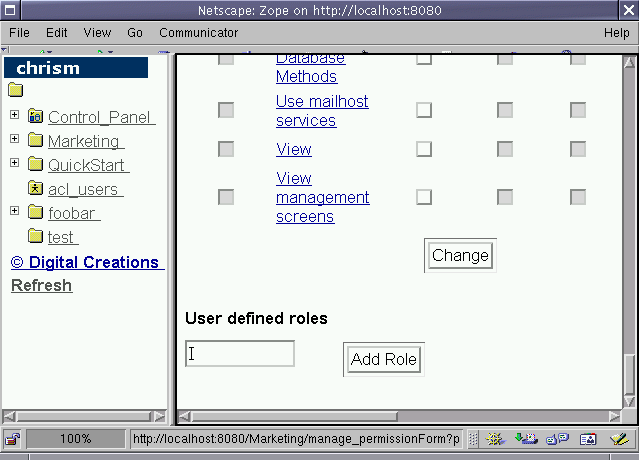Click the 100% progress indicator in status bar
This screenshot has width=639, height=460.
[x=76, y=439]
